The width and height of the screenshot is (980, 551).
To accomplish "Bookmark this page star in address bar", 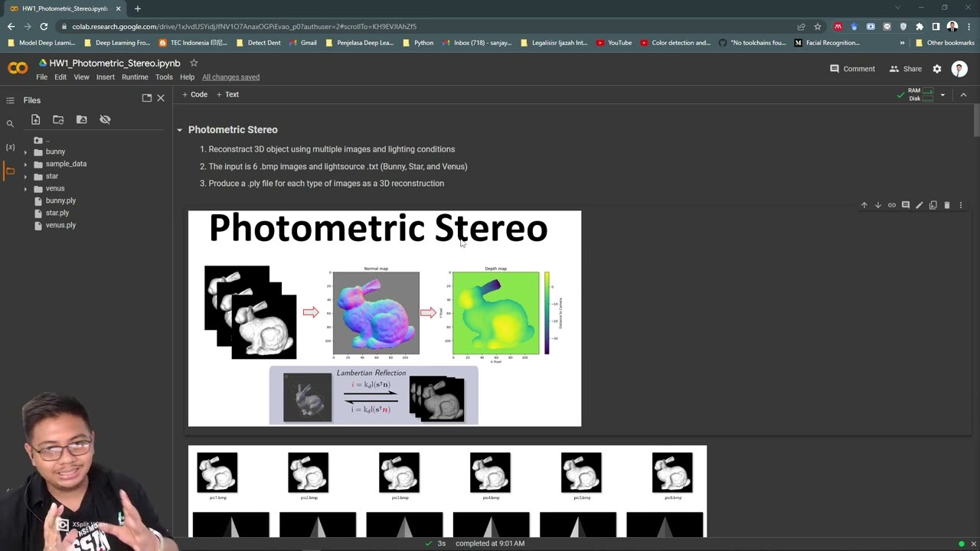I will click(x=818, y=26).
